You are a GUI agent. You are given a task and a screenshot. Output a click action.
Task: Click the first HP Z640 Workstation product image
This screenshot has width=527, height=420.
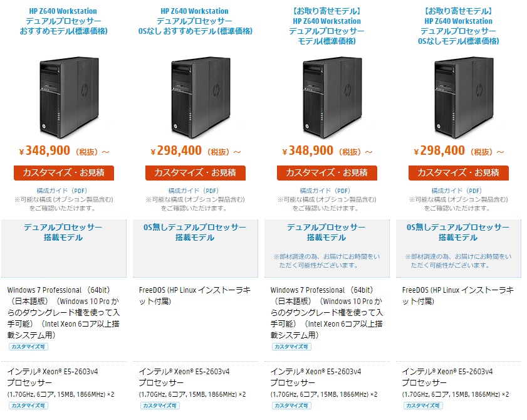[x=69, y=98]
